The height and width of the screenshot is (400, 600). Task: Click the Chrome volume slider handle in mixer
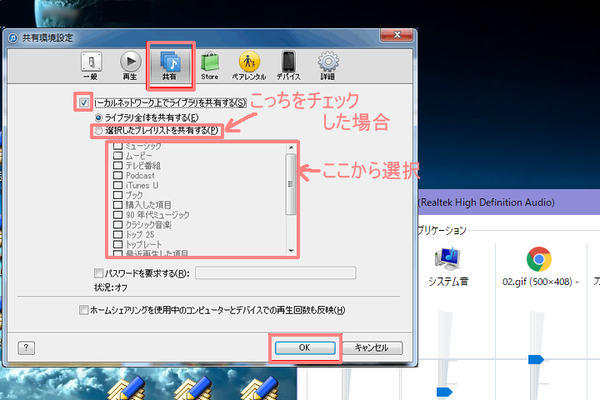pos(536,359)
